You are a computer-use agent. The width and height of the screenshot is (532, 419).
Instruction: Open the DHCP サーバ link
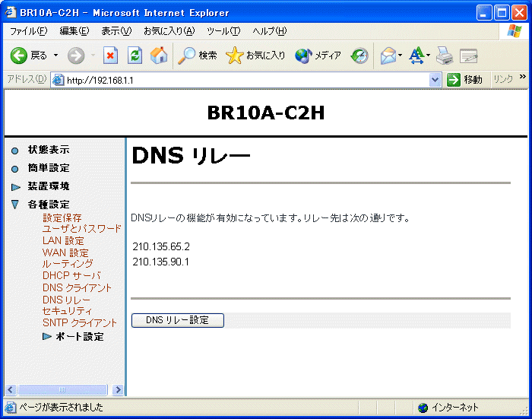point(71,275)
